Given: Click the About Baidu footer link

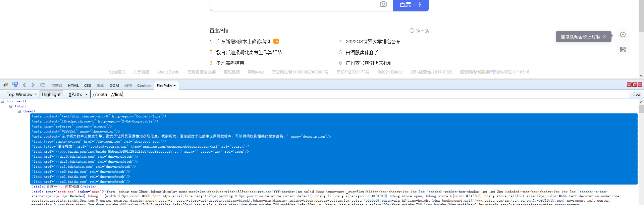Looking at the screenshot, I should [x=168, y=72].
